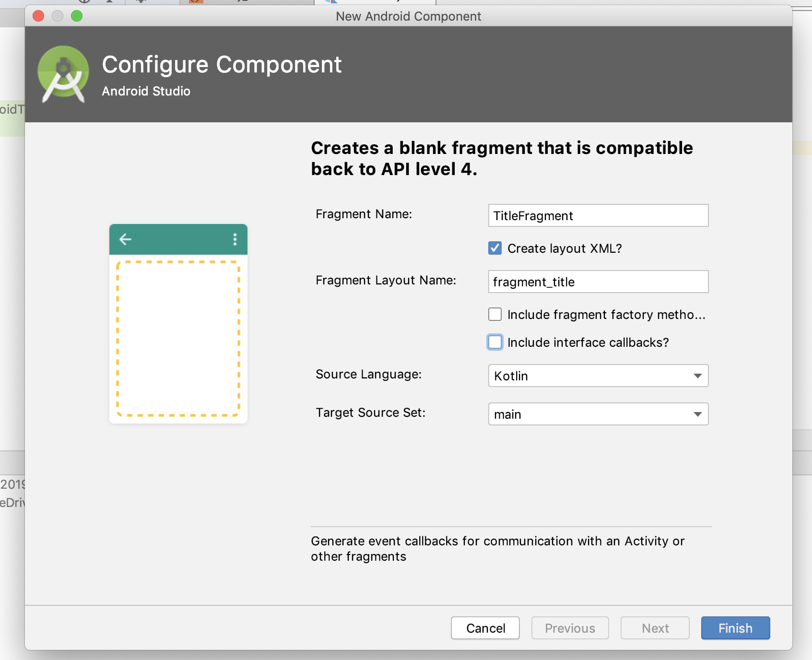Click the green zoom window button
This screenshot has width=812, height=660.
tap(77, 16)
